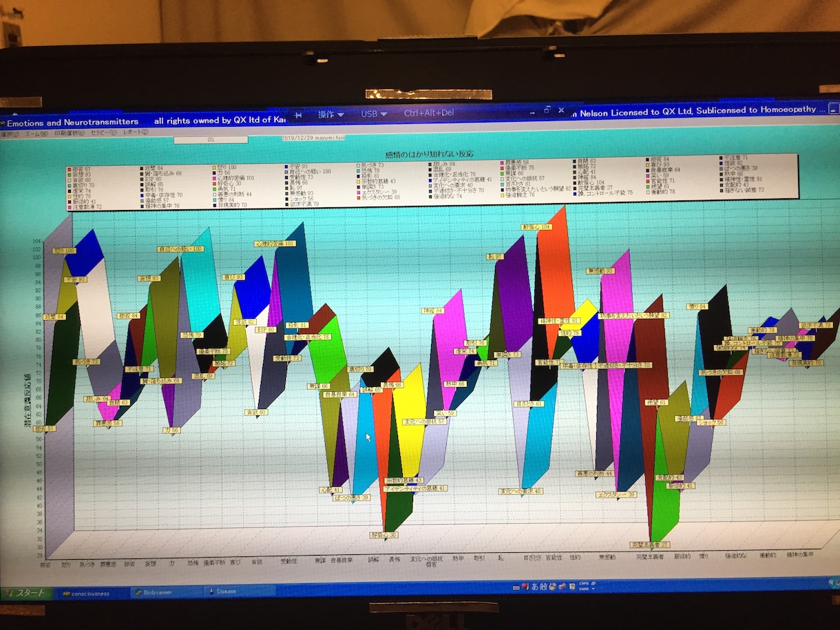Click the 無感動 93 data label in the chart

coord(600,271)
